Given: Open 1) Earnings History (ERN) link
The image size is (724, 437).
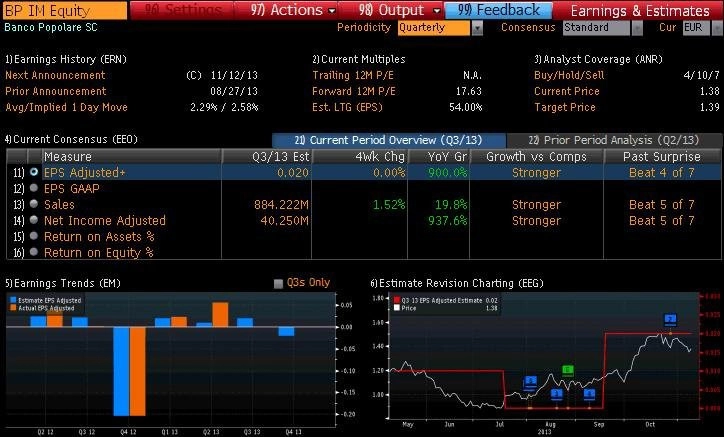Looking at the screenshot, I should (x=66, y=59).
